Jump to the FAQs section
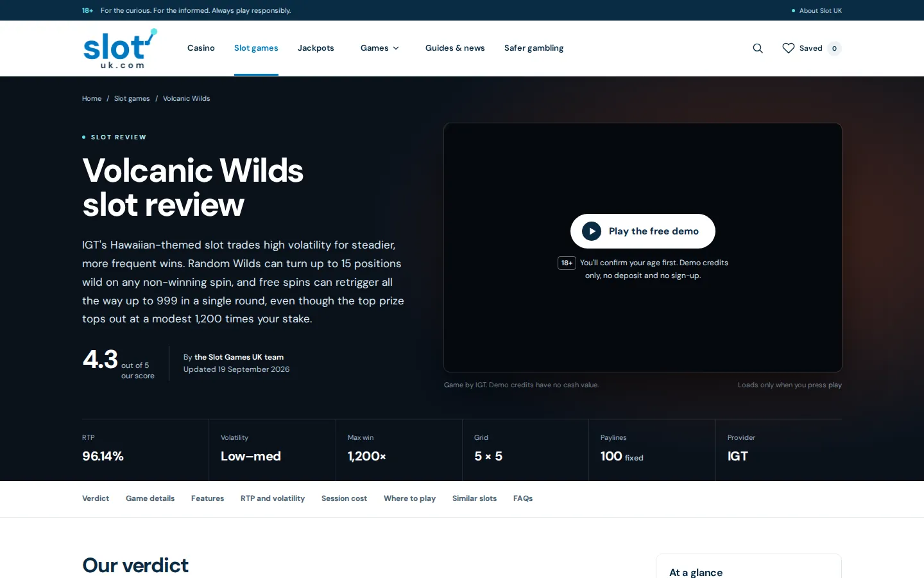Image resolution: width=924 pixels, height=578 pixels. pos(523,498)
